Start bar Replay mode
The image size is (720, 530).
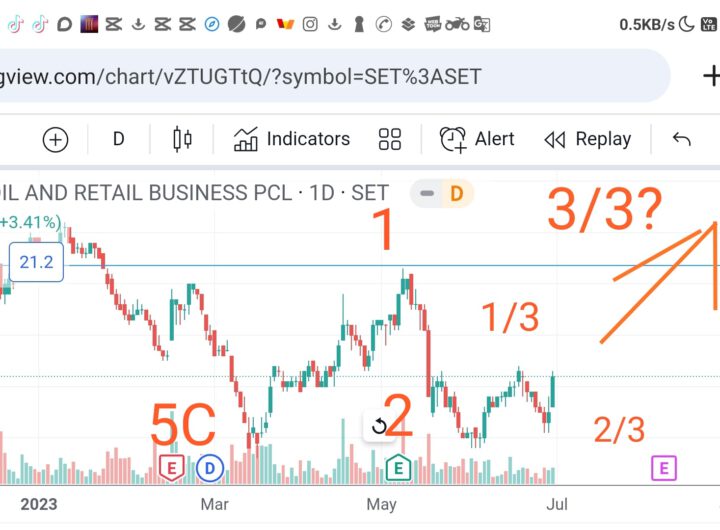pos(587,139)
